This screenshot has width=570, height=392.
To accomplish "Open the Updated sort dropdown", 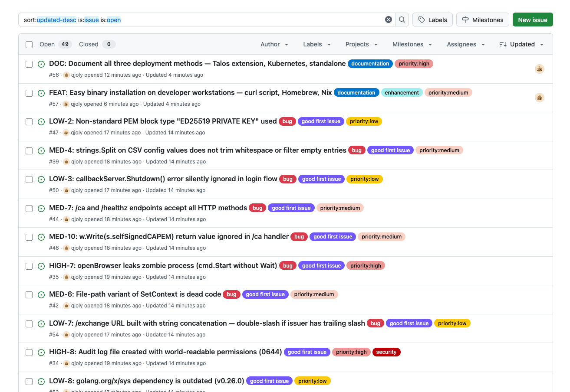I will 521,44.
